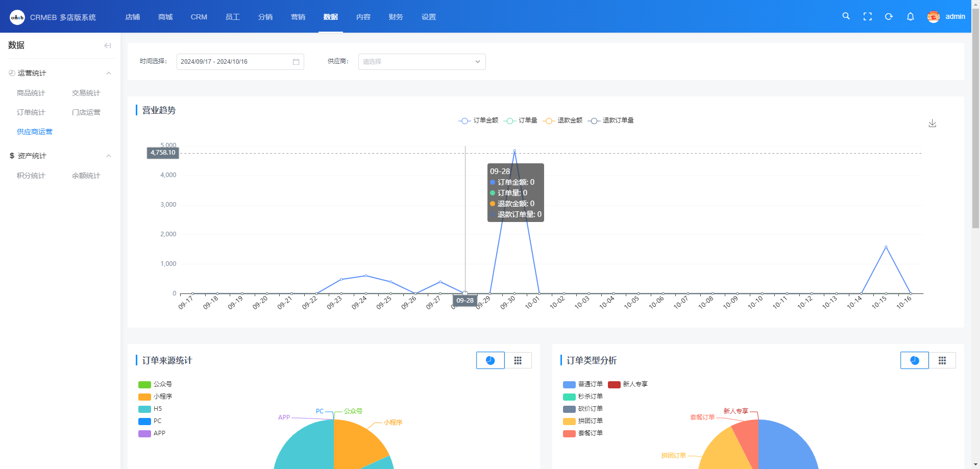Collapse the 运营统计 sidebar section
The height and width of the screenshot is (469, 980).
point(108,73)
